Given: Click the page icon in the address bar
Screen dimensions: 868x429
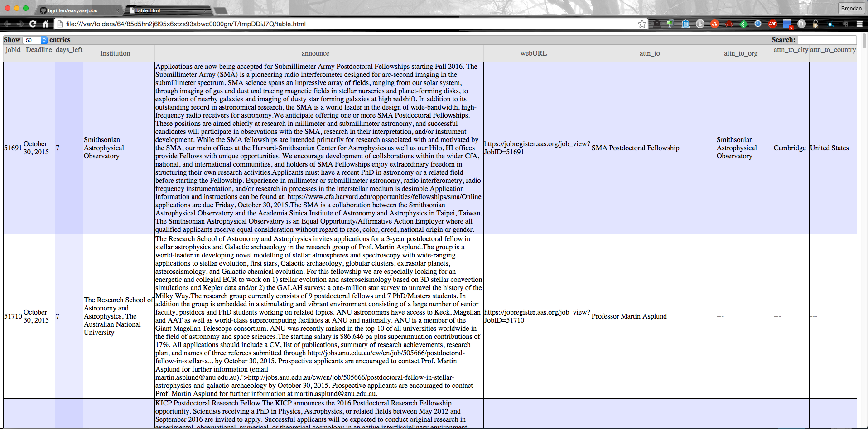Looking at the screenshot, I should (59, 24).
